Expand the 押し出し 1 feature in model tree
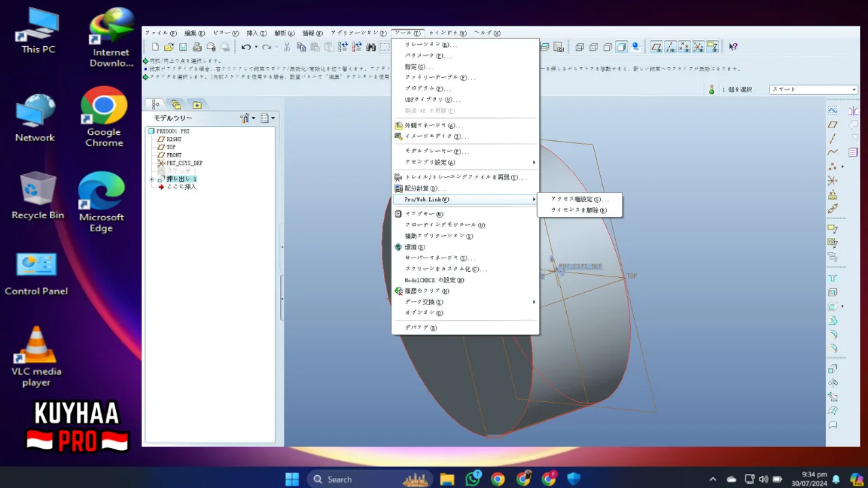 coord(152,180)
